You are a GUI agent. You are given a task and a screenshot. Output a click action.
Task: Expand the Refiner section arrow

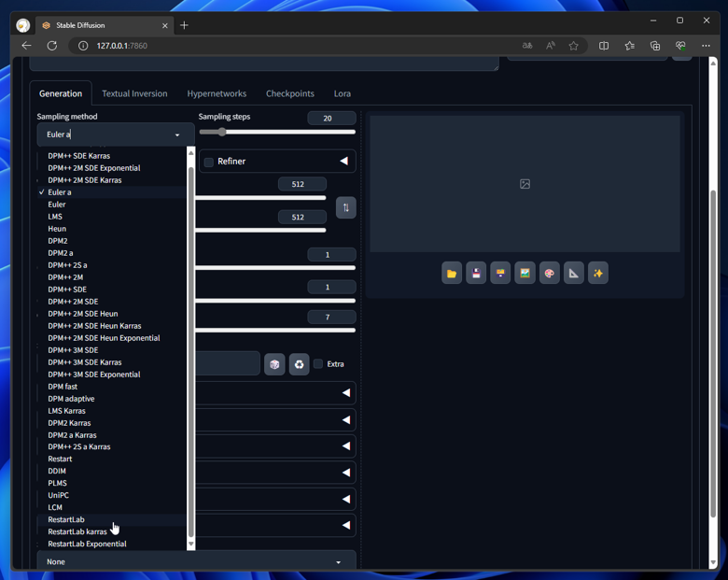(344, 161)
